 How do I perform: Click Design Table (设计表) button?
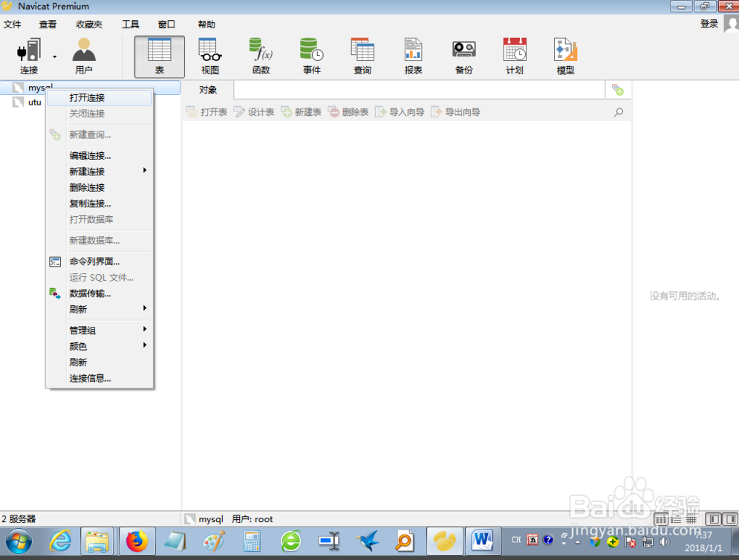[x=254, y=111]
